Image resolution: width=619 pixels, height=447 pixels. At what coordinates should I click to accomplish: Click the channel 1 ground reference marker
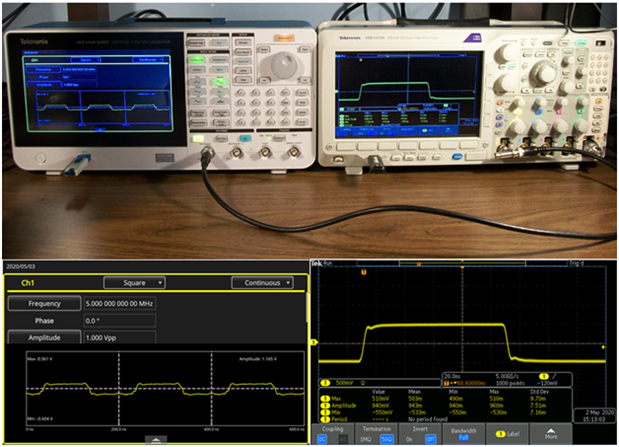pyautogui.click(x=315, y=342)
